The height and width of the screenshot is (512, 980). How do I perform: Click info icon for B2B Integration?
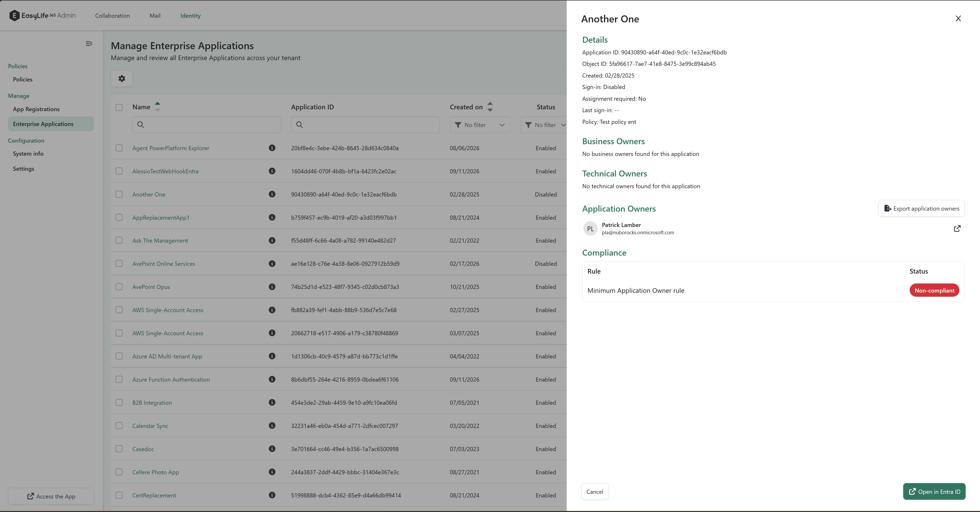[x=272, y=402]
